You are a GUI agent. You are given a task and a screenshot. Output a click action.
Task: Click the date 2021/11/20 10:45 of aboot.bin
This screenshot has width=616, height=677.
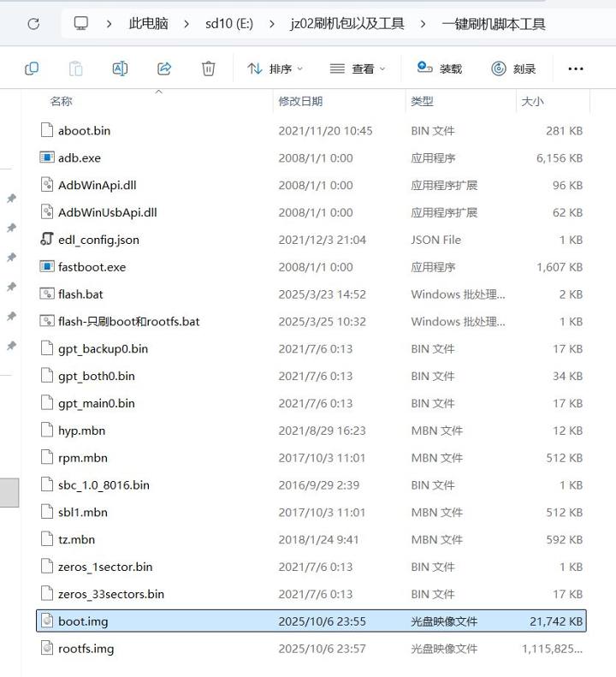pos(325,131)
